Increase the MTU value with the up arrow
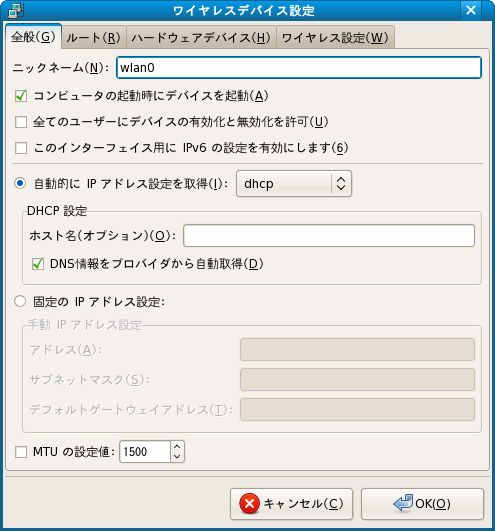 coord(177,447)
